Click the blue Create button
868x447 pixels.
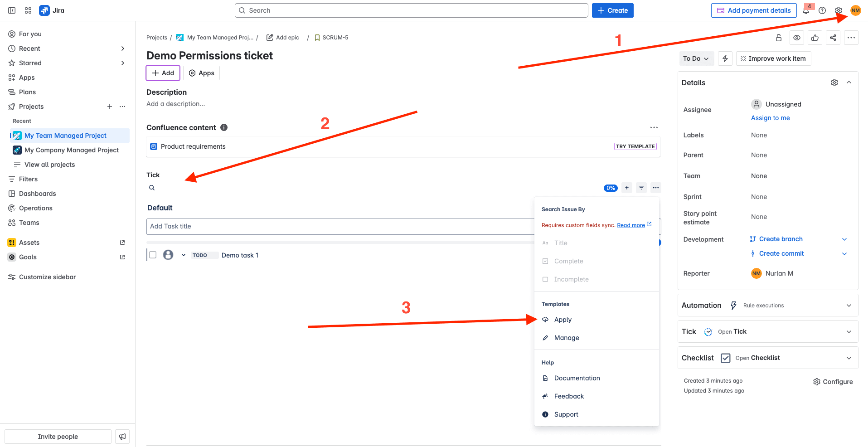pyautogui.click(x=613, y=10)
